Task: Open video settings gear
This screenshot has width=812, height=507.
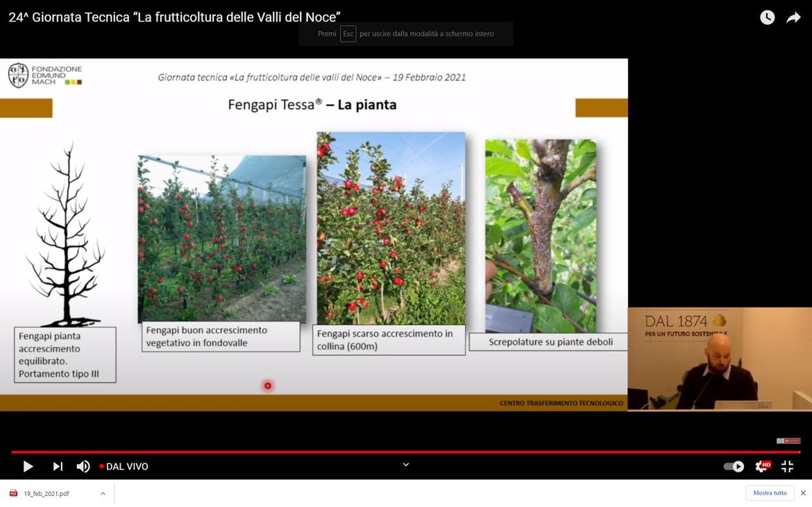Action: (x=761, y=467)
